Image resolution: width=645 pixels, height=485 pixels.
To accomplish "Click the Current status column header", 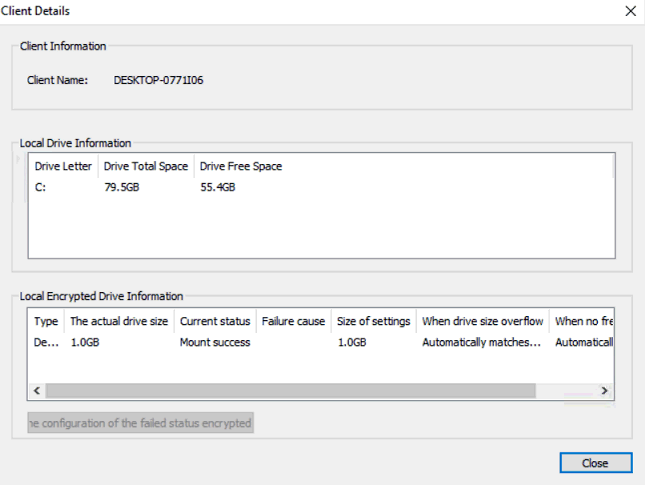I will (x=214, y=321).
